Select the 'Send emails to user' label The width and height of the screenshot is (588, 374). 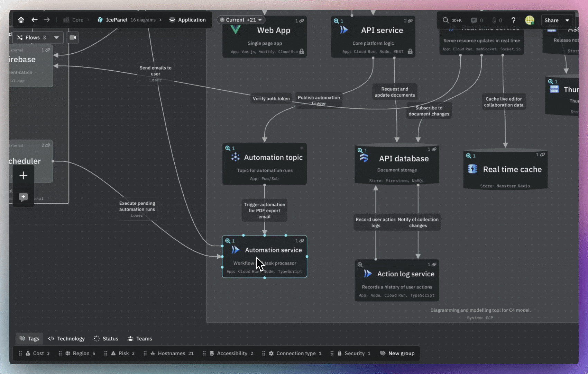pos(155,73)
